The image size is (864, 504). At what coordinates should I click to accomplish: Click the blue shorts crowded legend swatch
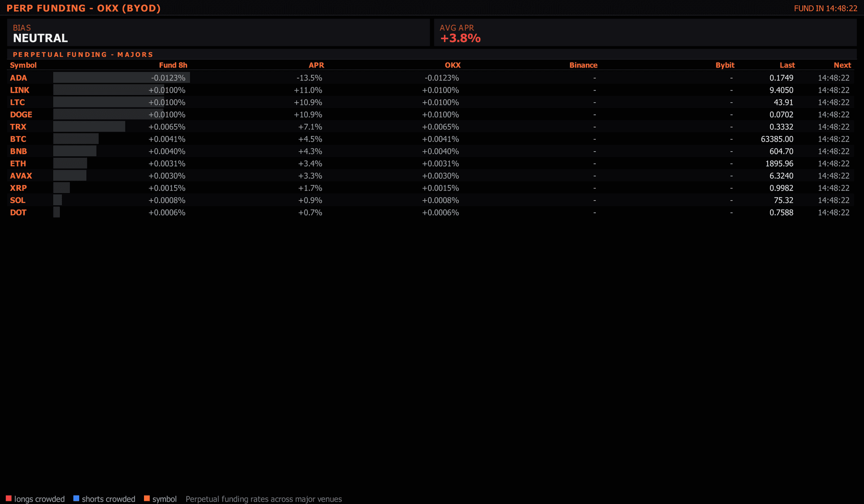coord(76,498)
